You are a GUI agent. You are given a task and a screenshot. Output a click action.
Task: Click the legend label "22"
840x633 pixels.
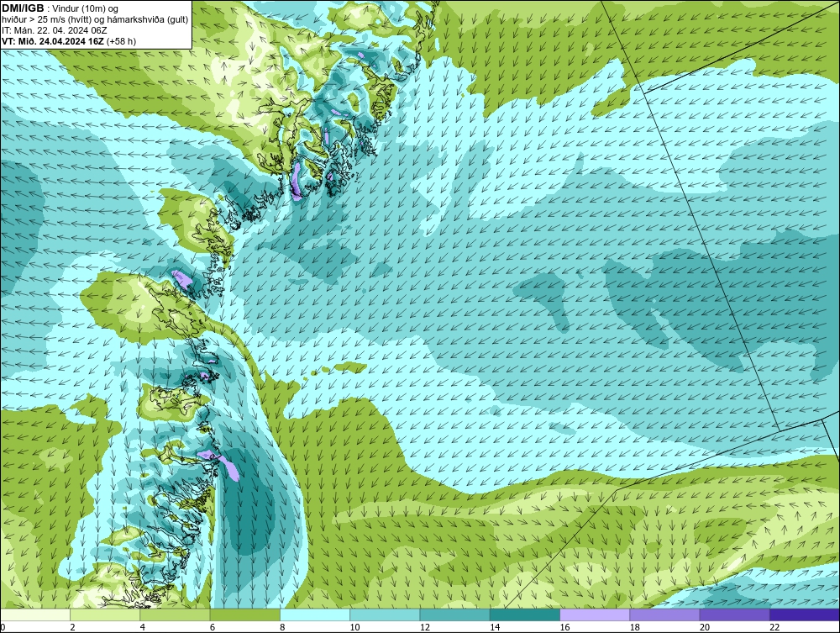tap(774, 628)
